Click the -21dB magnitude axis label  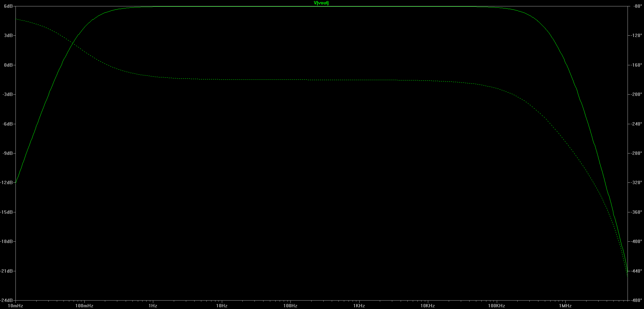click(x=7, y=271)
